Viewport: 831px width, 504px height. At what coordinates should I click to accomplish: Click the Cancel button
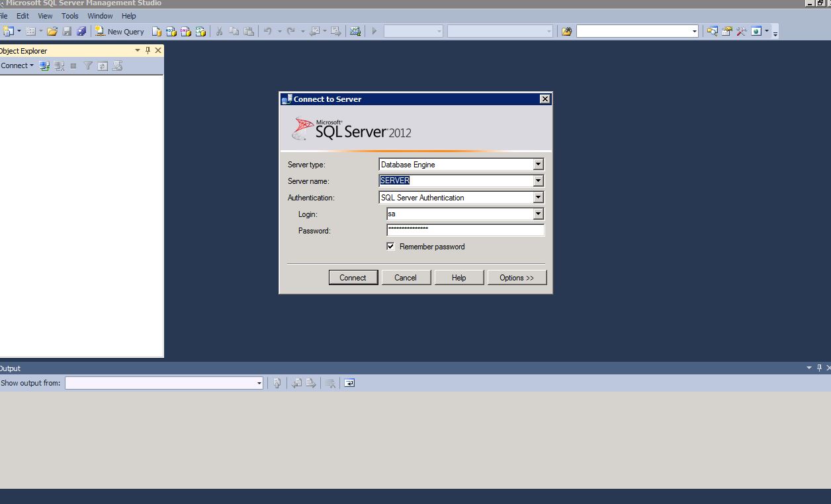coord(406,278)
